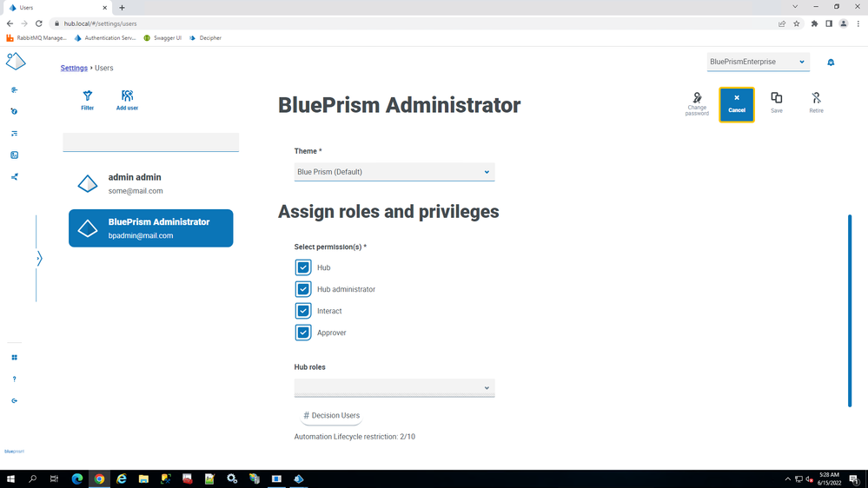Open the Decipher bookmark
Screen dimensions: 868x488
(x=205, y=38)
